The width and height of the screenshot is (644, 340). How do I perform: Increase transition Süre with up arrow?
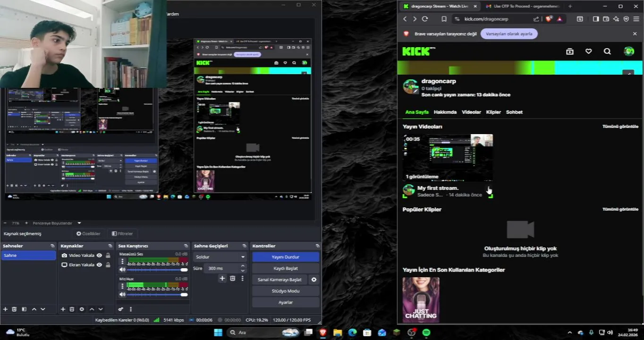point(243,266)
